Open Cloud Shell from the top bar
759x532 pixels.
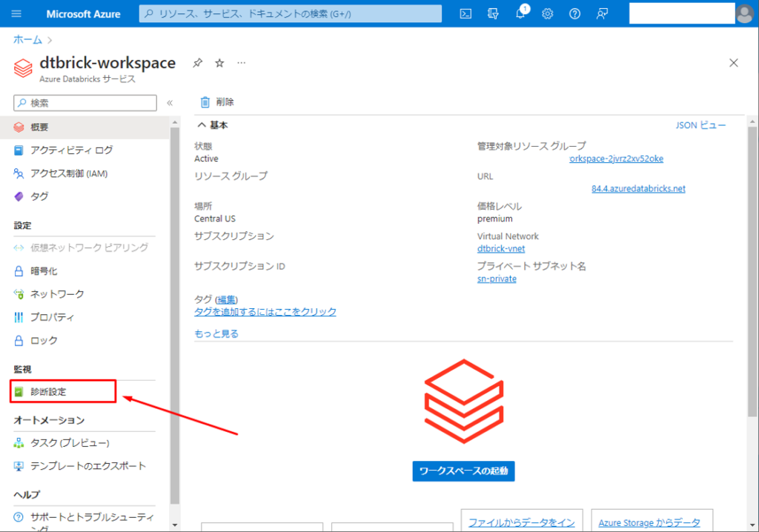coord(466,13)
